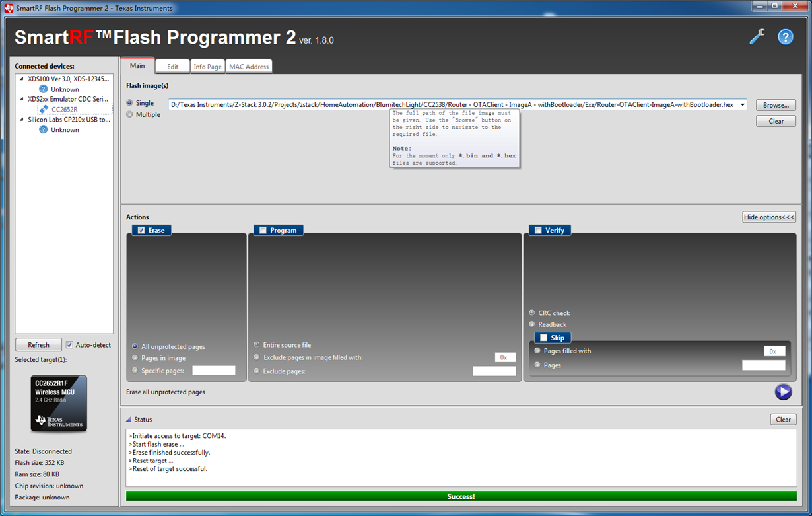Start the action with blue play button

(x=783, y=392)
